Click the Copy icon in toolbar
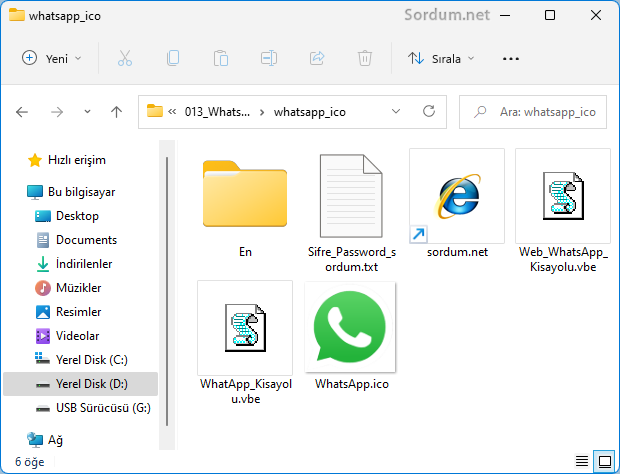The height and width of the screenshot is (474, 620). 173,59
